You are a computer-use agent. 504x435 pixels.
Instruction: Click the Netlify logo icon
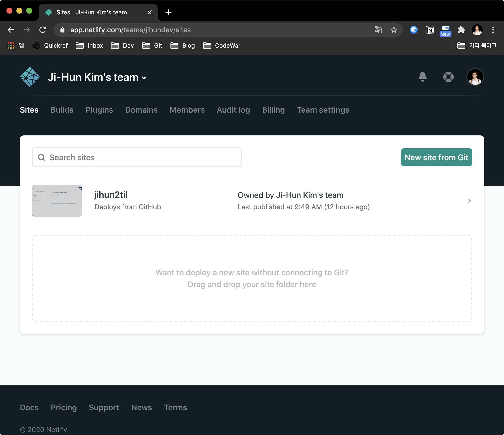[29, 77]
